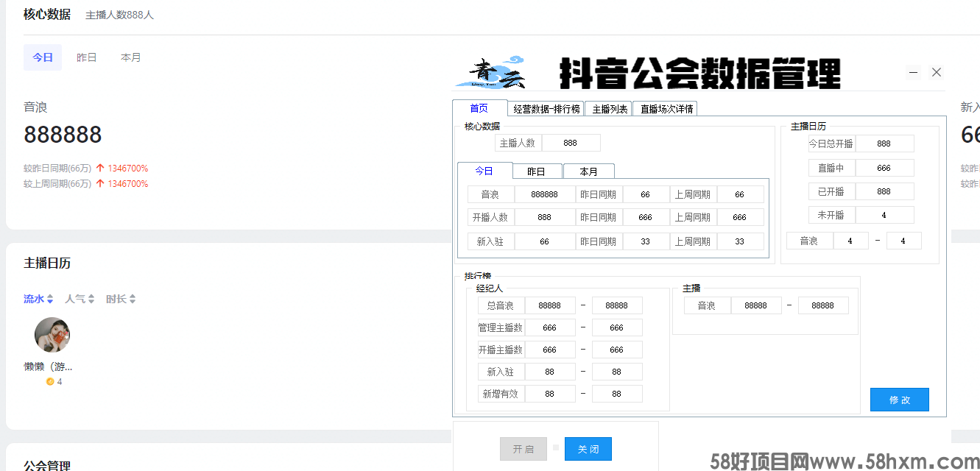
Task: Click the 青云 logo in the title
Action: point(490,72)
